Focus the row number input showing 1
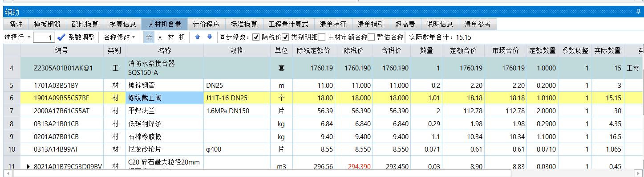The width and height of the screenshot is (644, 177). (x=44, y=37)
